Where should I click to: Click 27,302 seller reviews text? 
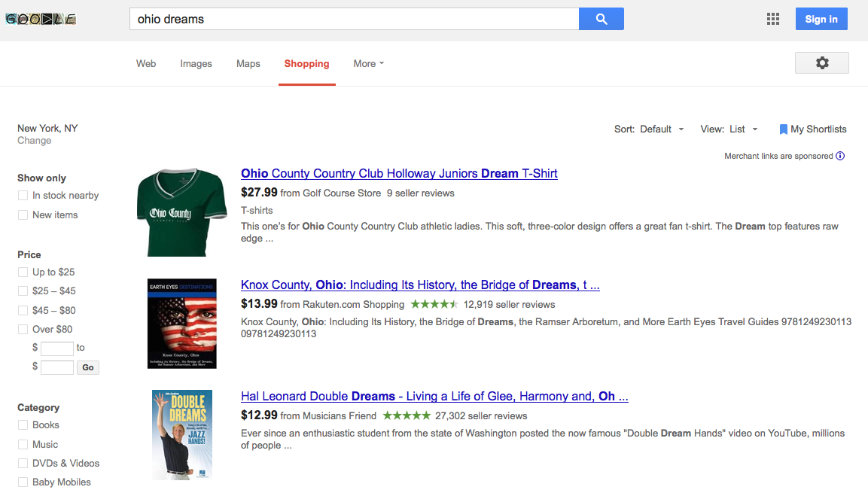481,415
